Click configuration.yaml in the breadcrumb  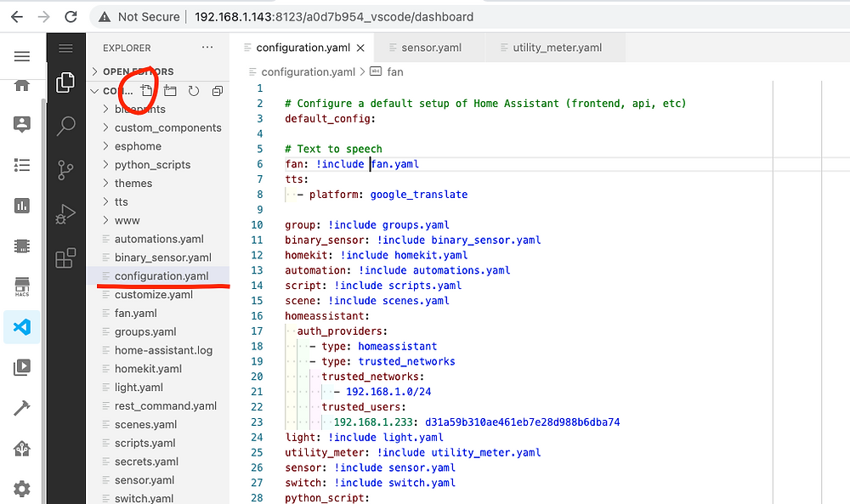[308, 72]
